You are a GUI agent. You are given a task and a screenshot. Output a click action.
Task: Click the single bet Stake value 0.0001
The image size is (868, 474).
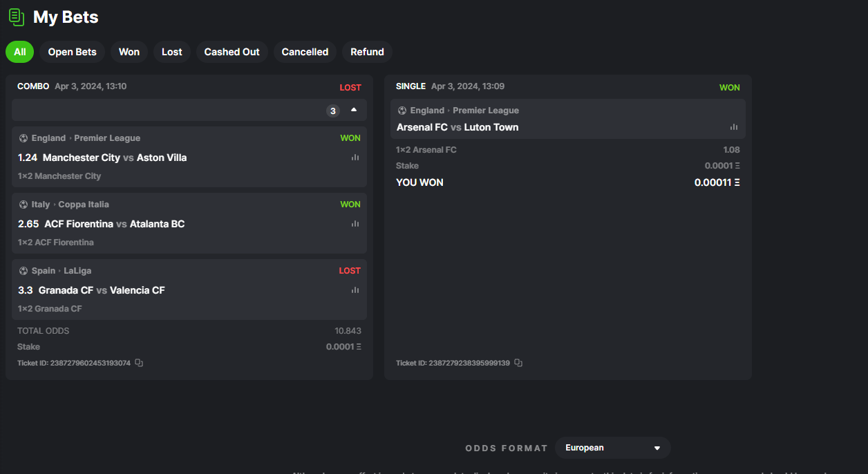click(723, 166)
